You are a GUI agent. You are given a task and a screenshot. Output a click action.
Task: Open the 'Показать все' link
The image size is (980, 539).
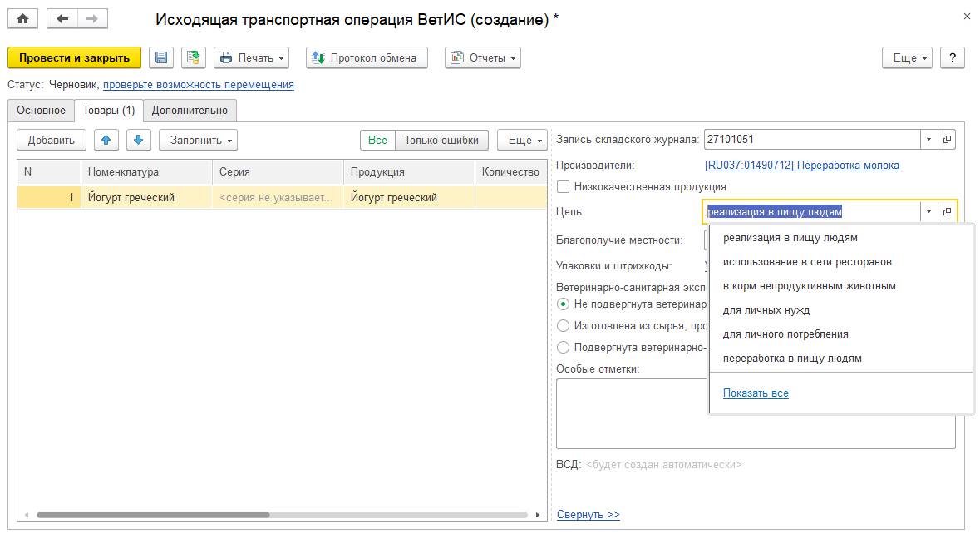click(x=756, y=393)
